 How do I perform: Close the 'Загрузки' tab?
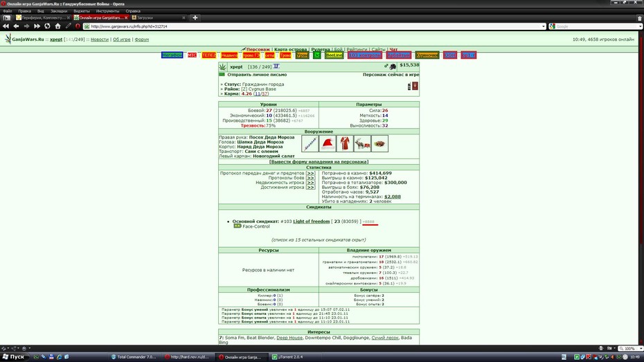184,17
